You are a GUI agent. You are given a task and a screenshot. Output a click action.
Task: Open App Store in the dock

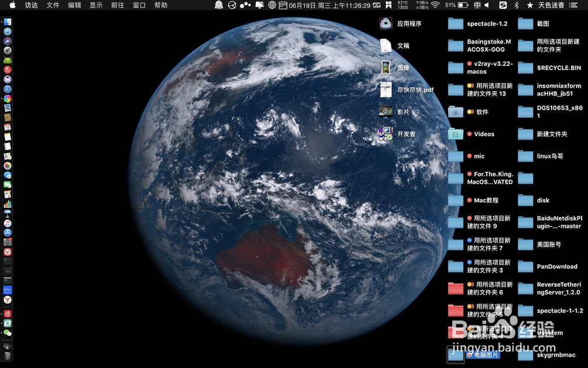pyautogui.click(x=8, y=233)
